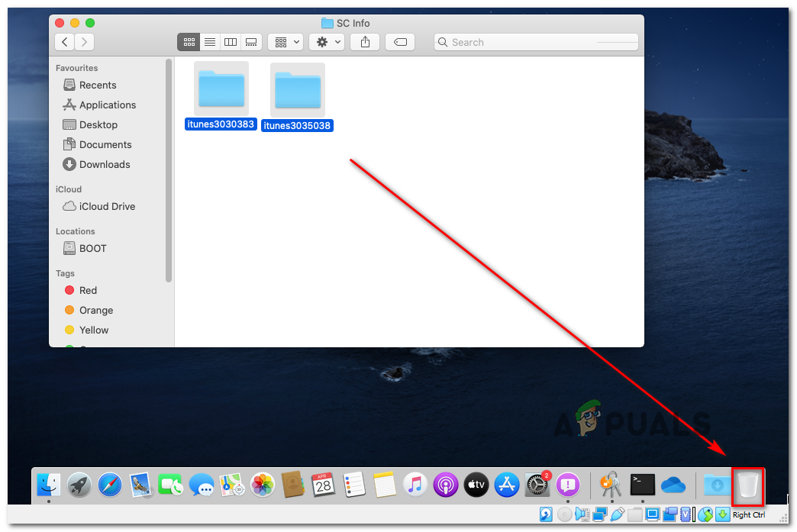Click the VirtualBox USB status icon
Screen dimensions: 797x532
[x=617, y=514]
